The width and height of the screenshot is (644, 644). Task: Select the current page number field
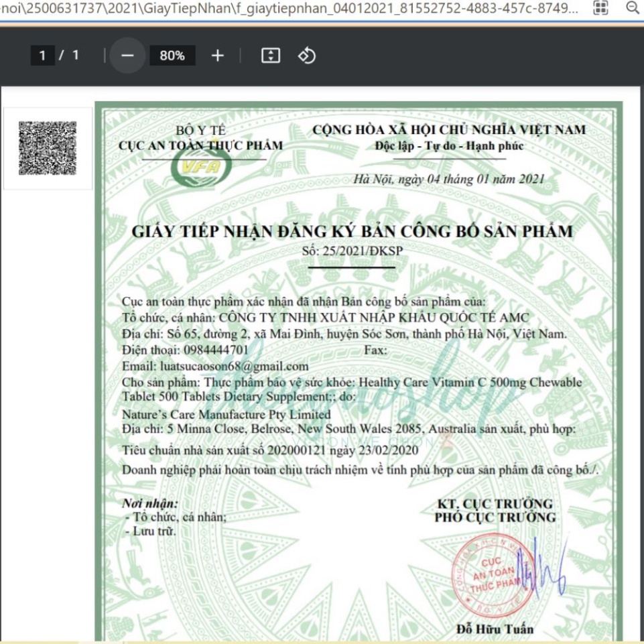tap(43, 56)
